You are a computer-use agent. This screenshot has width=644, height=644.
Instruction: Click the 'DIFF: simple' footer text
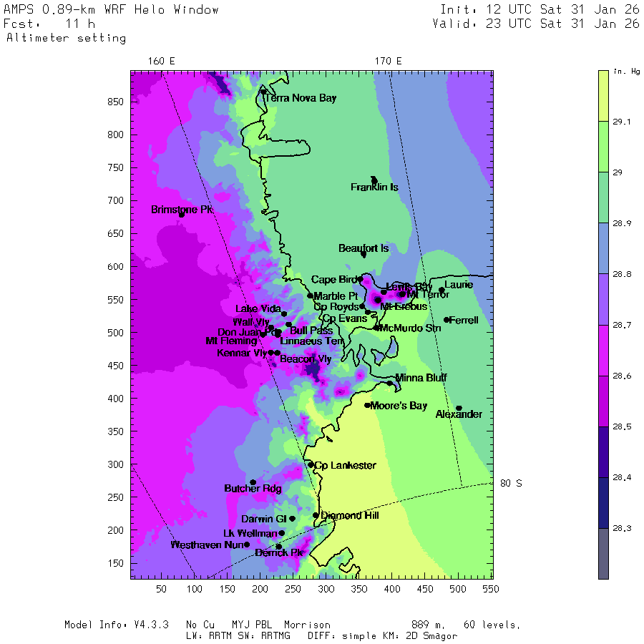click(341, 636)
